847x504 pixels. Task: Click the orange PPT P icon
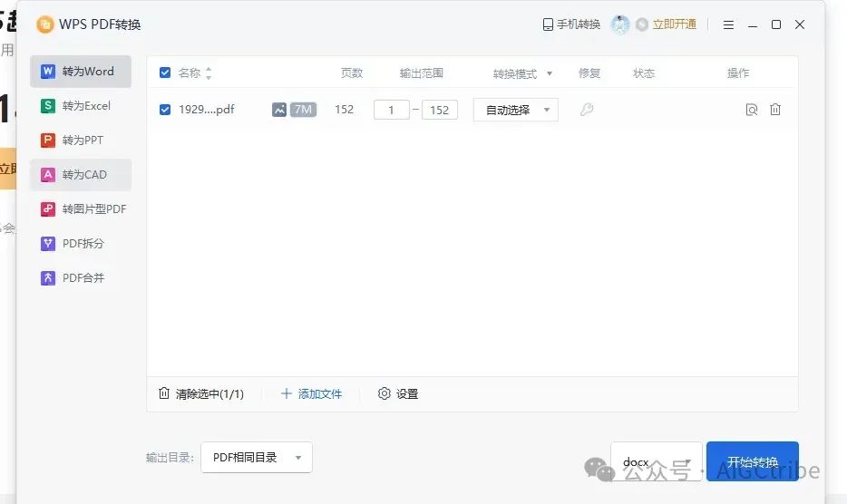[x=48, y=141]
